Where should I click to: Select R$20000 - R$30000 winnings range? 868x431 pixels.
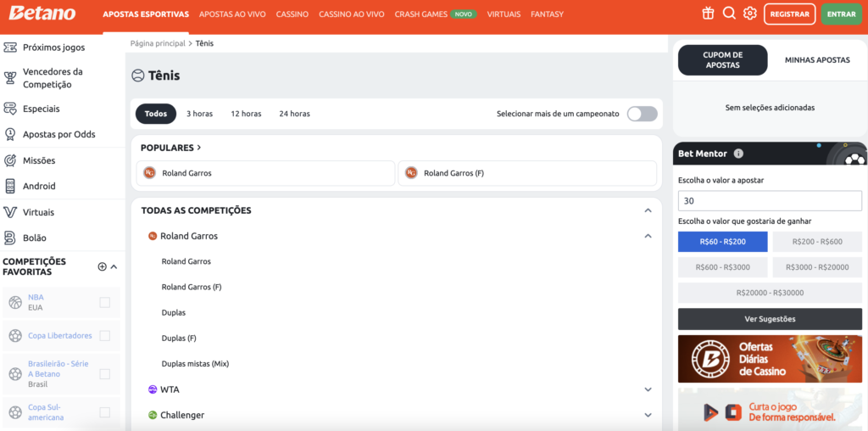(x=770, y=293)
